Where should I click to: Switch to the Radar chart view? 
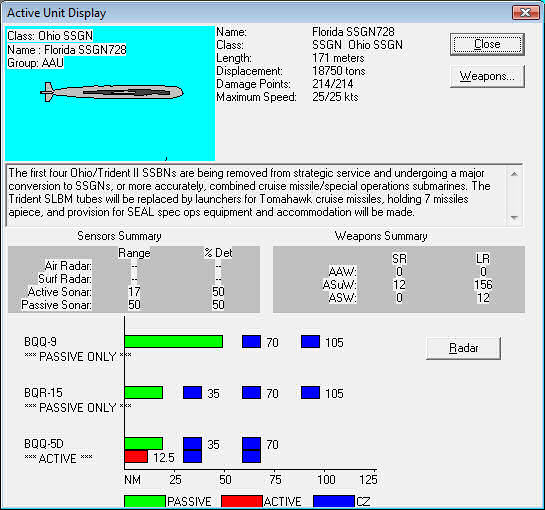click(463, 348)
